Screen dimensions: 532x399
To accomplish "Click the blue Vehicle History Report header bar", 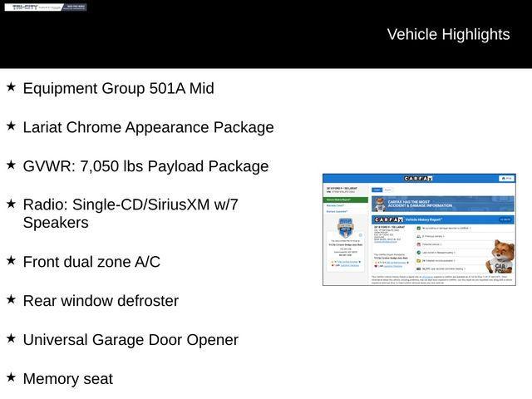I will (x=441, y=219).
